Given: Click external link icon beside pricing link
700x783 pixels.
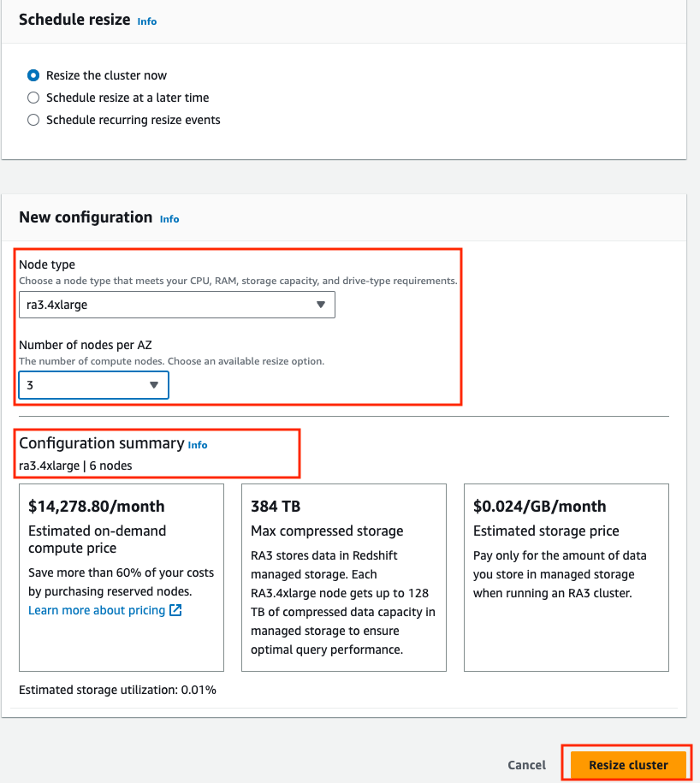Looking at the screenshot, I should (x=175, y=610).
